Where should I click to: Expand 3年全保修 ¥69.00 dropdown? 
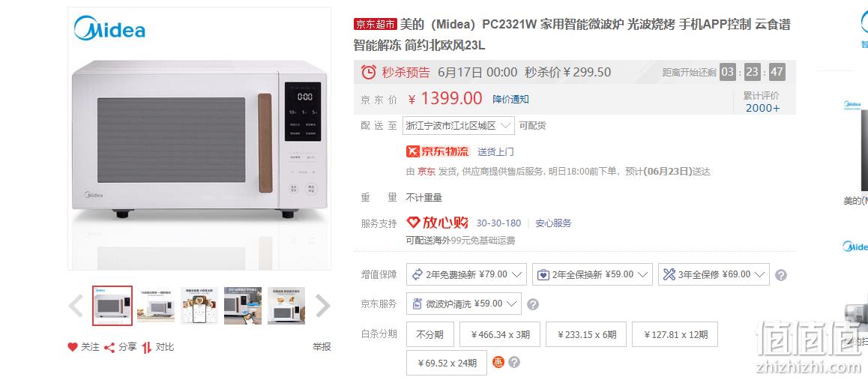714,274
